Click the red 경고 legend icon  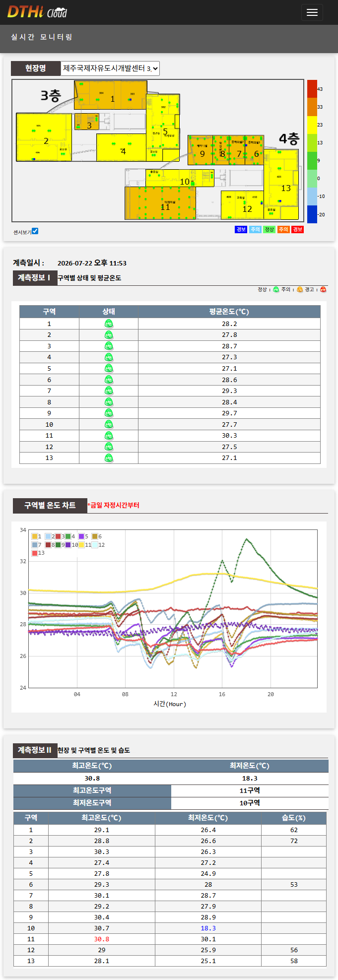tap(324, 290)
